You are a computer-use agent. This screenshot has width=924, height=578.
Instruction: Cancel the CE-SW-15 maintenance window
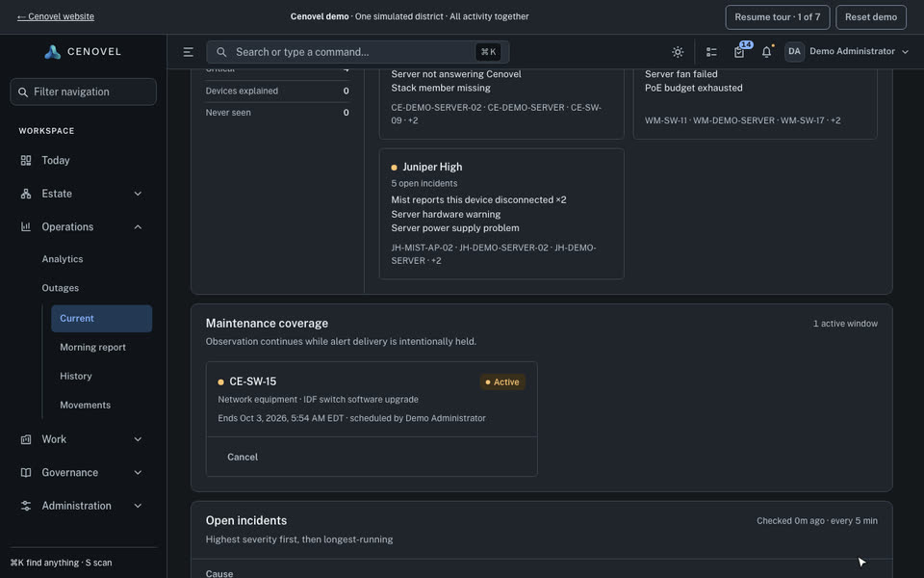click(243, 457)
